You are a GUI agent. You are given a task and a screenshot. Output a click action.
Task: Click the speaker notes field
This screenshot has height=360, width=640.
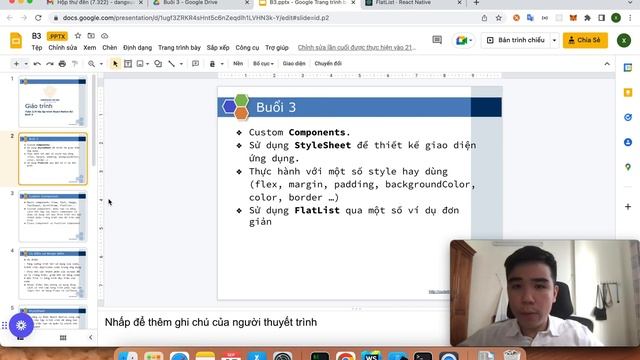[273, 322]
